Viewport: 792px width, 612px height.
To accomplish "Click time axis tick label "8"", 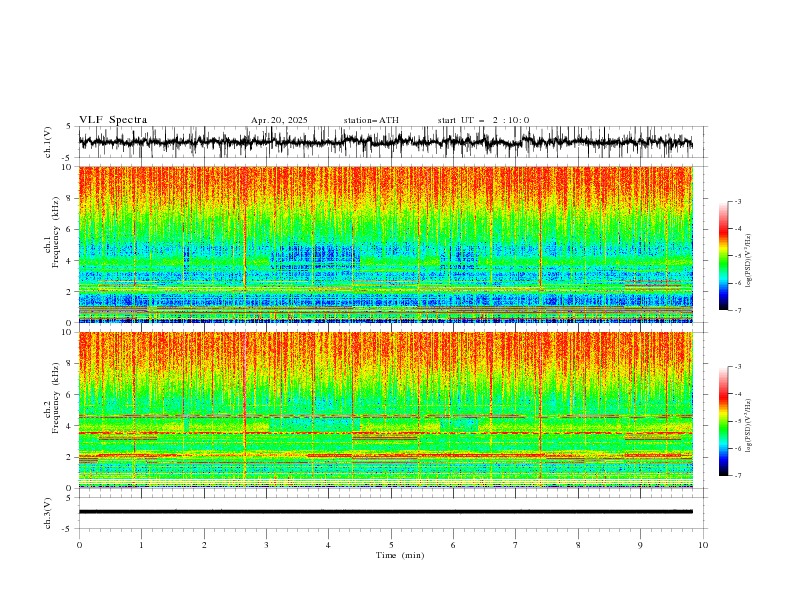I will point(578,545).
